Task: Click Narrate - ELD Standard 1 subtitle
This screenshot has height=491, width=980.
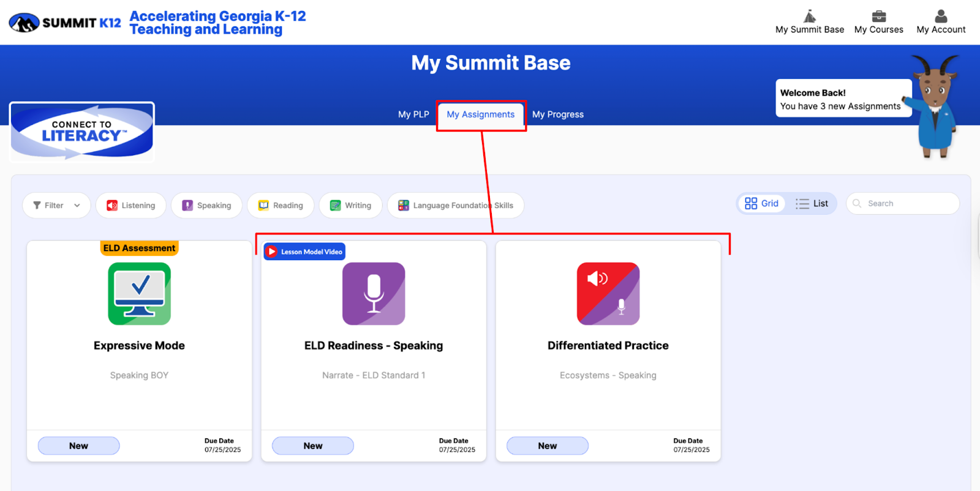Action: point(374,375)
